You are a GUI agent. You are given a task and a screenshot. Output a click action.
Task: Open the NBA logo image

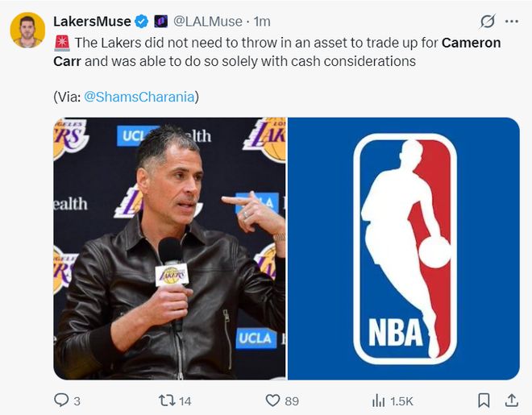coord(404,248)
